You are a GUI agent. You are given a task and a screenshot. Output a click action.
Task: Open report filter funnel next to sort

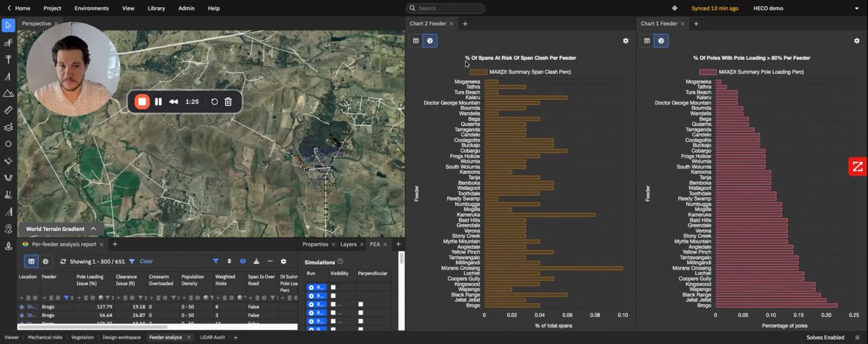pos(216,261)
